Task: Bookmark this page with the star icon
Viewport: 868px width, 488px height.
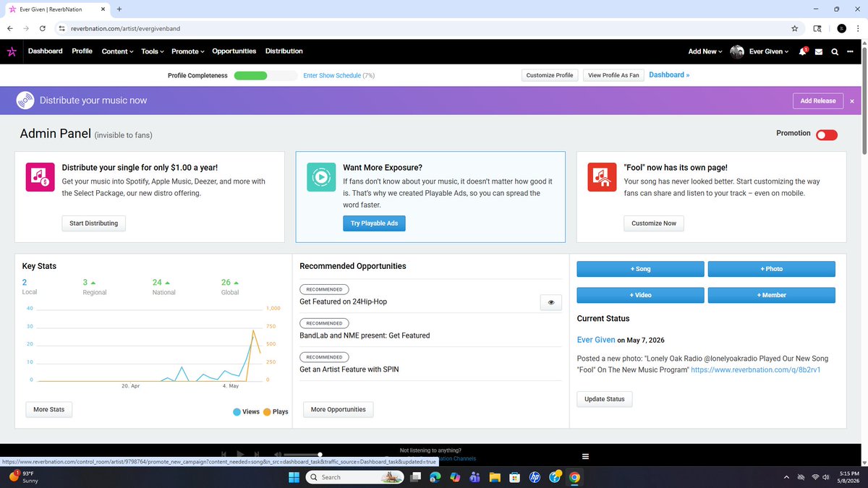Action: click(x=795, y=29)
